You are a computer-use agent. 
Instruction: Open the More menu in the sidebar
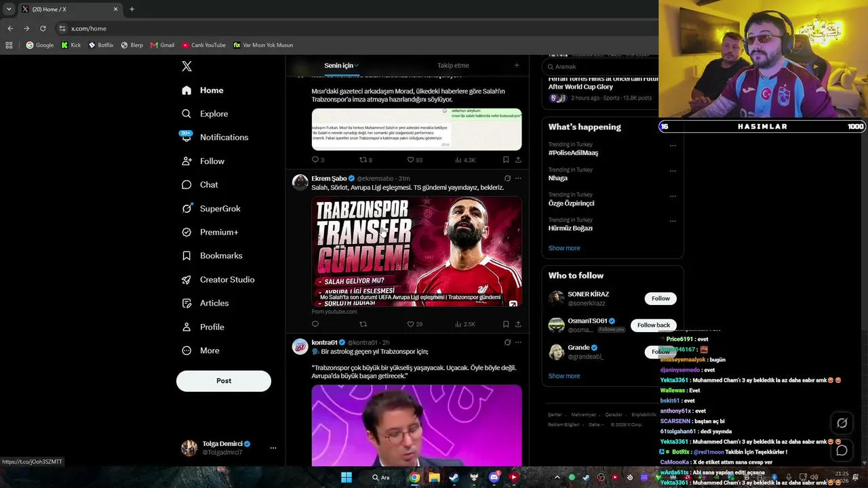click(x=200, y=350)
